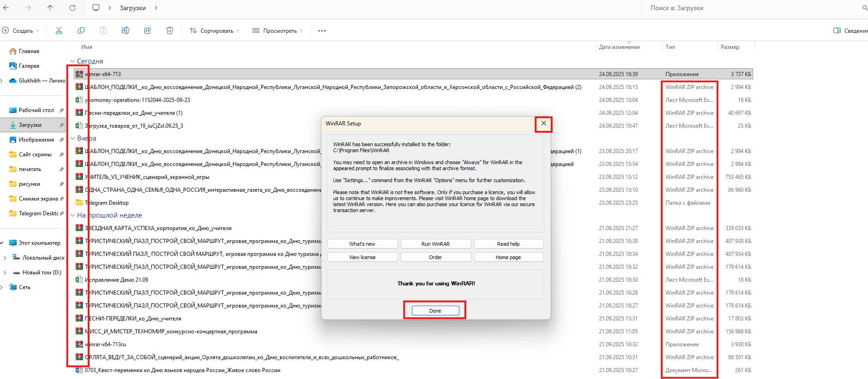The height and width of the screenshot is (379, 868).
Task: Open the Сортировать dropdown menu
Action: point(214,31)
